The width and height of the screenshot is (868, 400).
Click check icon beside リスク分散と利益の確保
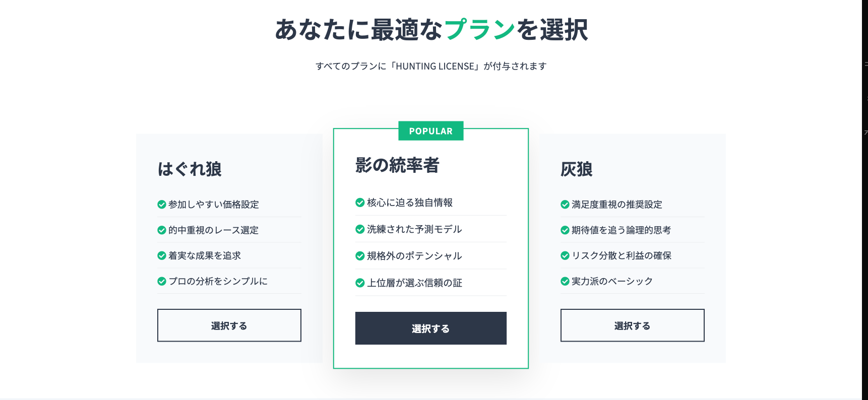click(x=565, y=256)
